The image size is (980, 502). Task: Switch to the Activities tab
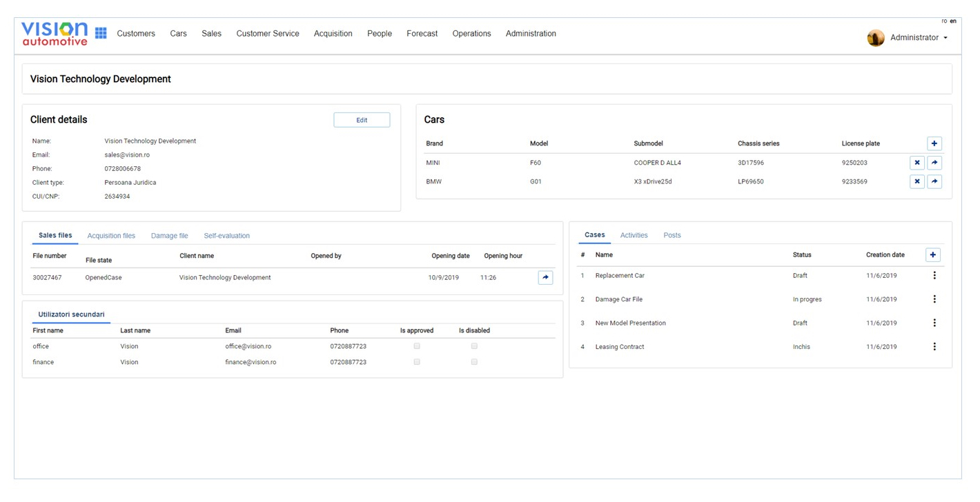pos(634,235)
